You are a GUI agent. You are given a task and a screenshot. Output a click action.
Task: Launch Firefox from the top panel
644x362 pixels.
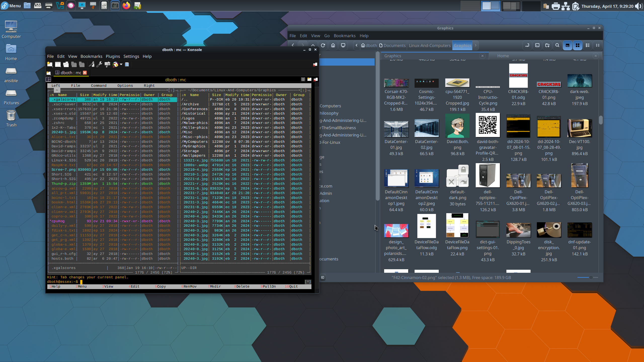click(x=126, y=6)
